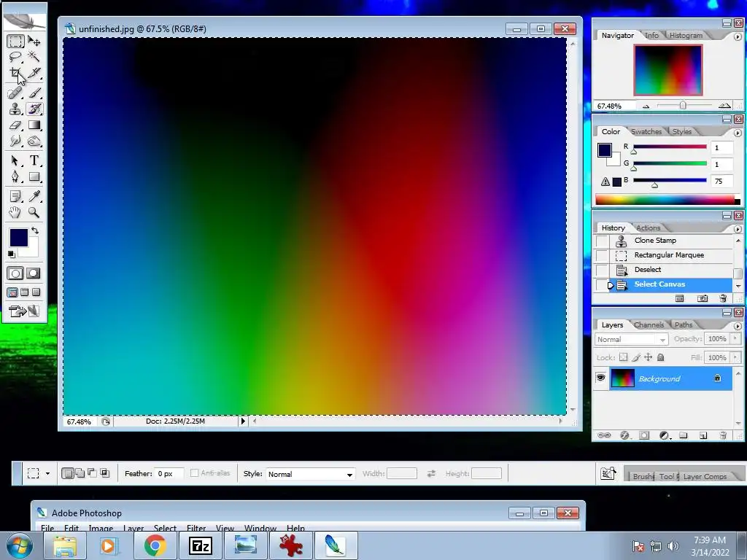Create a new layer set folder
This screenshot has width=747, height=560.
683,435
